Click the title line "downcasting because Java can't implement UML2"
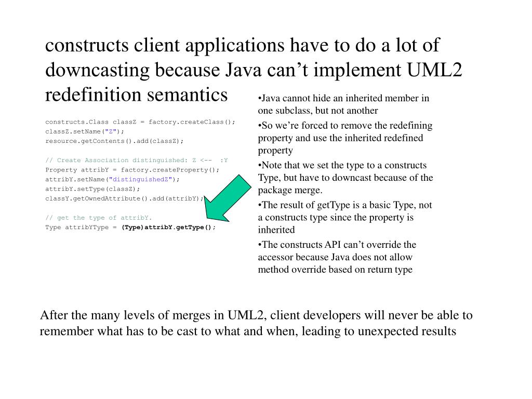The width and height of the screenshot is (532, 399). click(x=254, y=70)
